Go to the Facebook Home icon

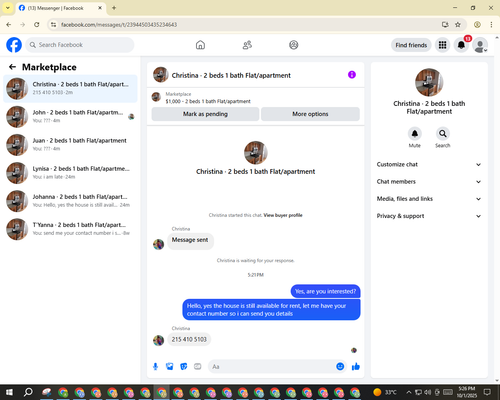tap(200, 45)
